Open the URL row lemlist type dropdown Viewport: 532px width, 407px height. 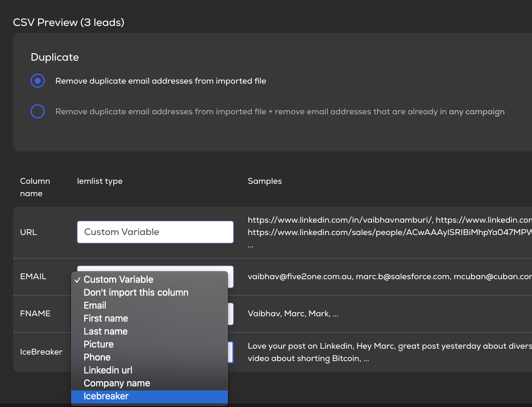click(x=155, y=232)
